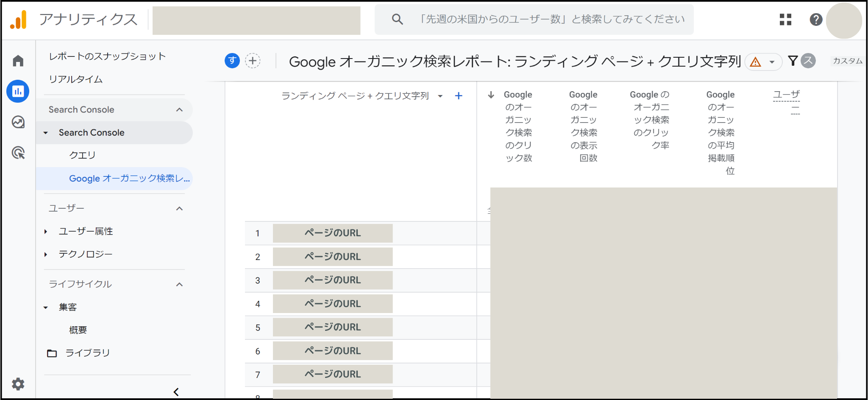Image resolution: width=868 pixels, height=400 pixels.
Task: Open レポートのスナップショット
Action: [x=107, y=56]
